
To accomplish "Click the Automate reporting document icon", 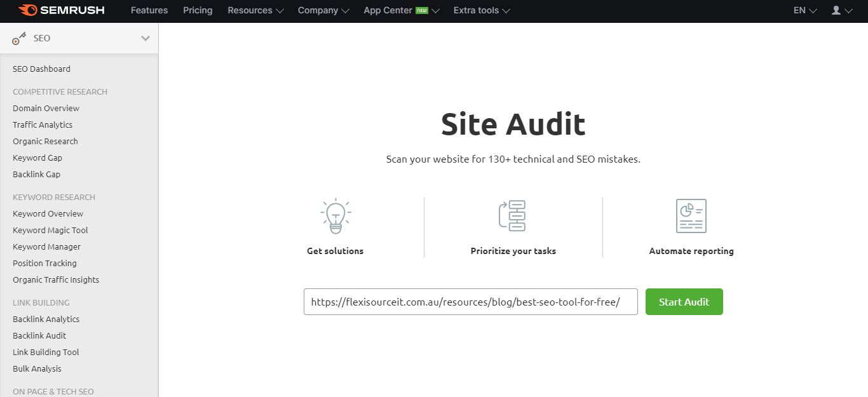I will point(691,216).
